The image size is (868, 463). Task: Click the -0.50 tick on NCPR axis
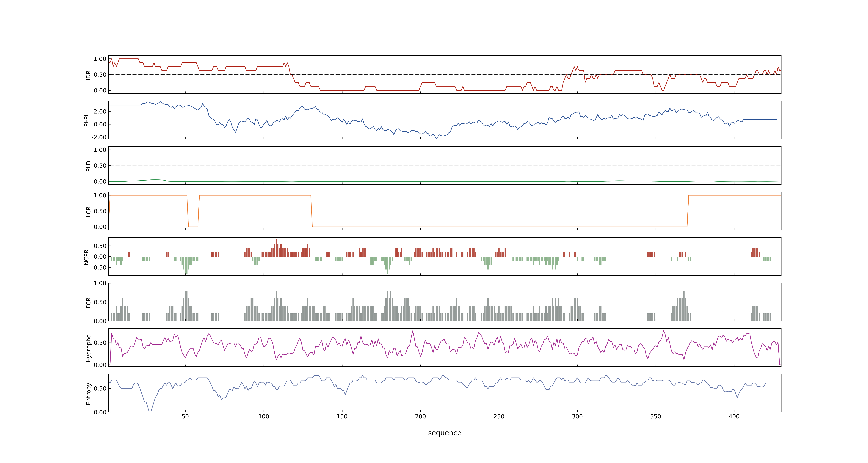(x=99, y=268)
